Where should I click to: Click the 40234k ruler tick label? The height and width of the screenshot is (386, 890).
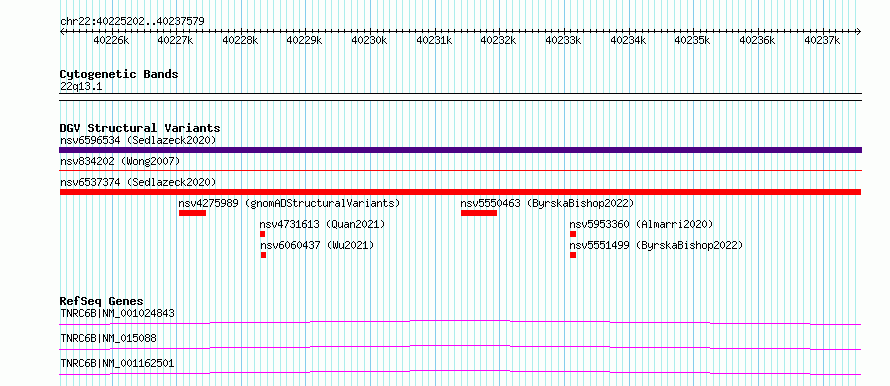628,40
